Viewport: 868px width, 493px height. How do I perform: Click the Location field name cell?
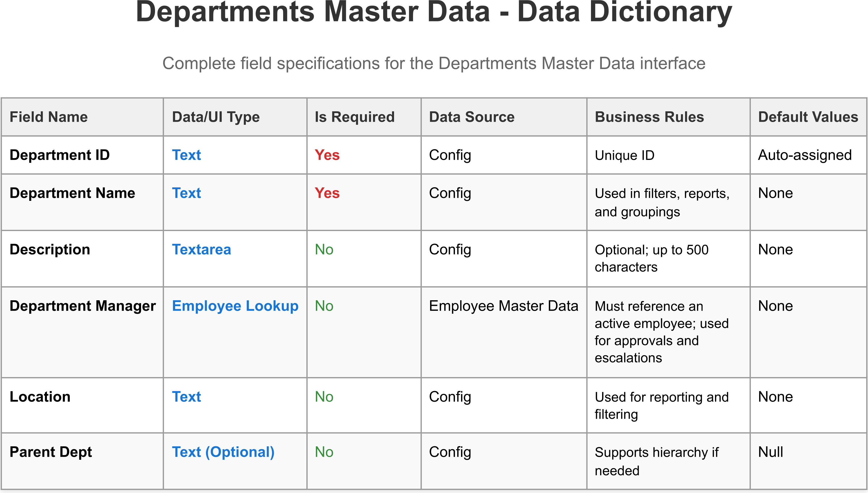[x=40, y=397]
